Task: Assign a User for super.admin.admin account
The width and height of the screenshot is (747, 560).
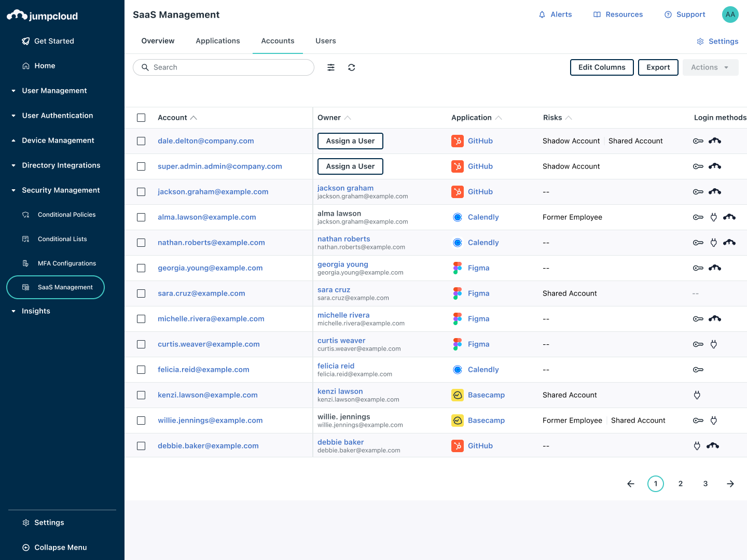Action: click(x=350, y=166)
